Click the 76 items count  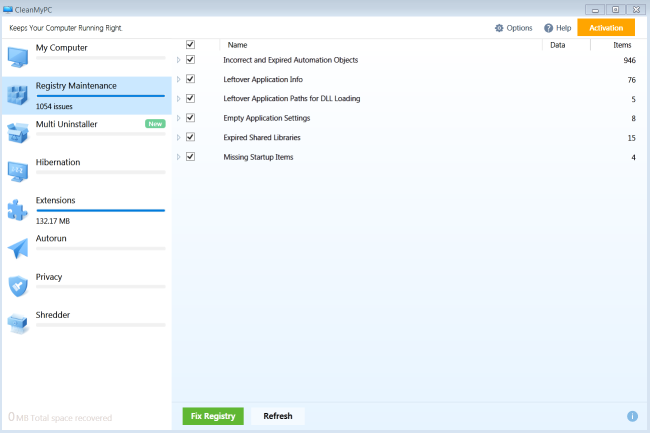click(x=631, y=80)
